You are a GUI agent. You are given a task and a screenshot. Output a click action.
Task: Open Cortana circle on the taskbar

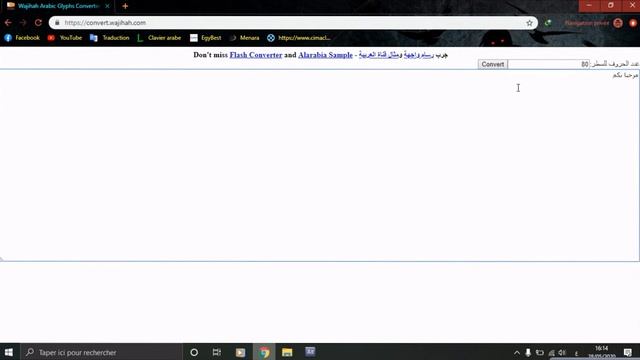[194, 352]
